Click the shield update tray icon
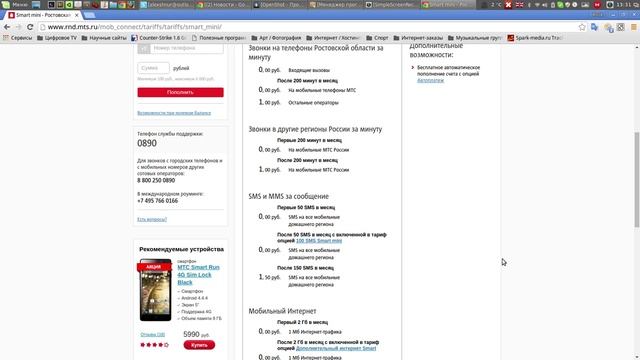640x360 pixels. [567, 4]
